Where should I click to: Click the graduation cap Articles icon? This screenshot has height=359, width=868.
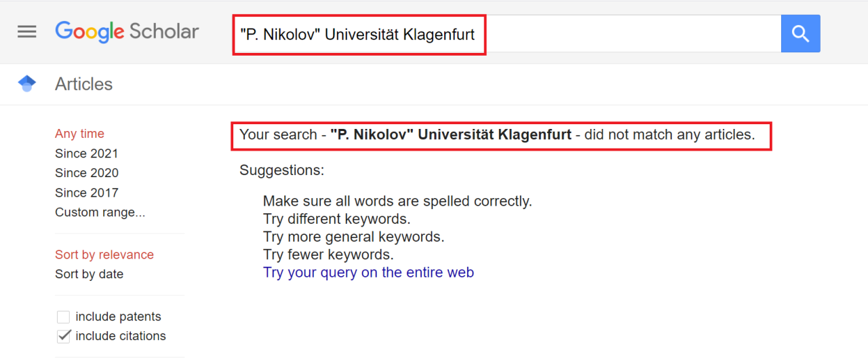(27, 84)
